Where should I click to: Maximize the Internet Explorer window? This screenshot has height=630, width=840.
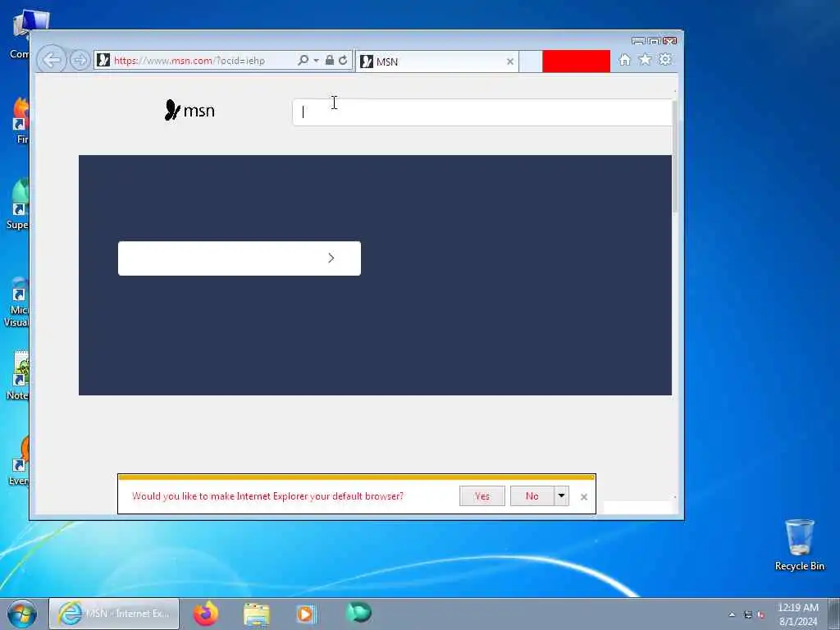(654, 41)
